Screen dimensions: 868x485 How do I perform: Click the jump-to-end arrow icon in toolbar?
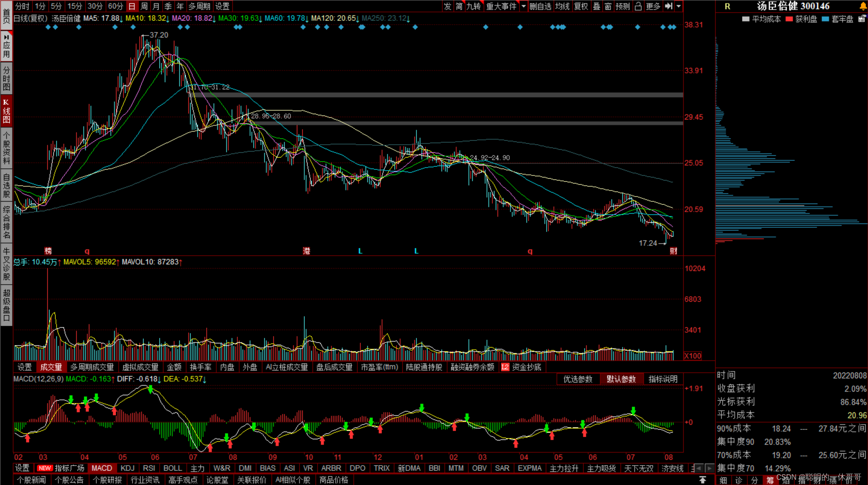668,6
